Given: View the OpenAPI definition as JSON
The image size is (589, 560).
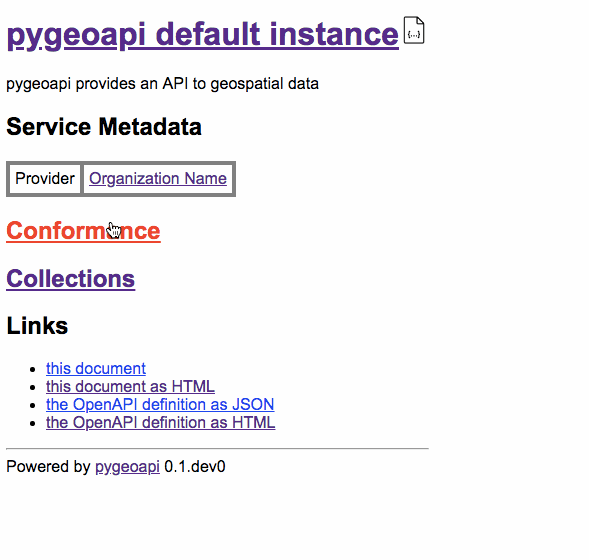Looking at the screenshot, I should [160, 405].
